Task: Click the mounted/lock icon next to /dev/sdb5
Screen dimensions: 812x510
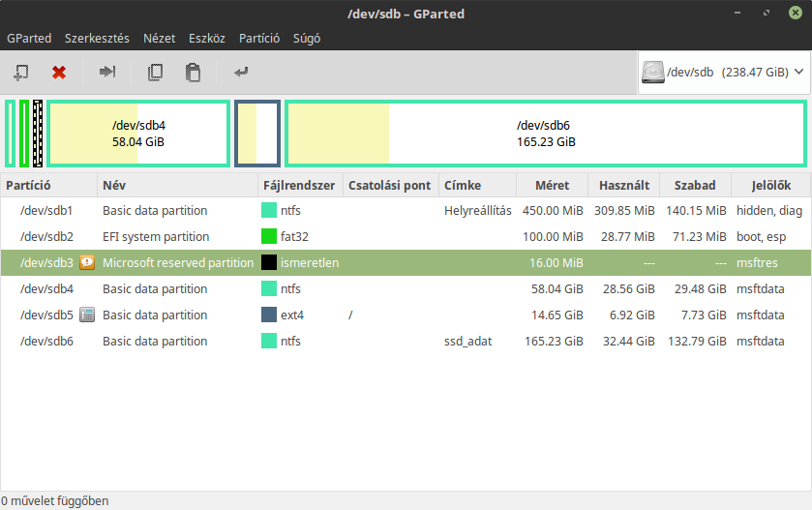Action: click(87, 315)
